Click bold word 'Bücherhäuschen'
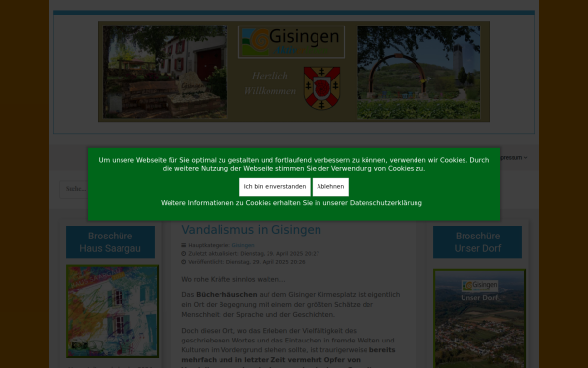This screenshot has height=368, width=588. [x=226, y=295]
